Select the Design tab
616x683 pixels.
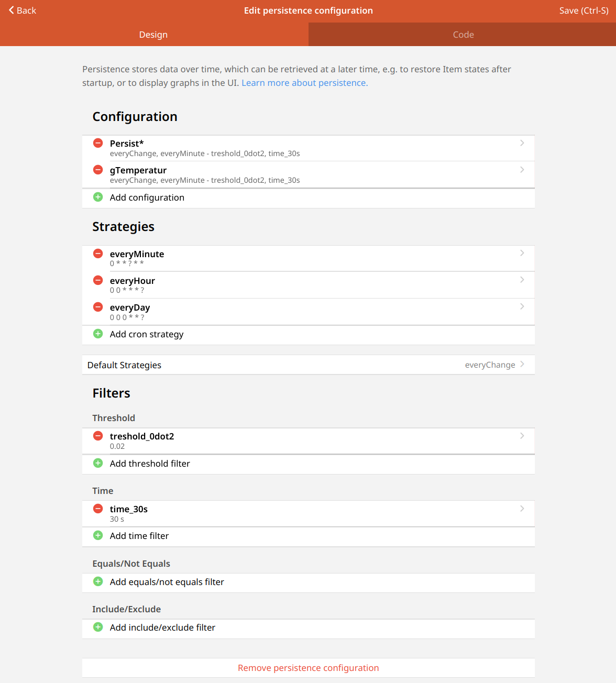(153, 35)
